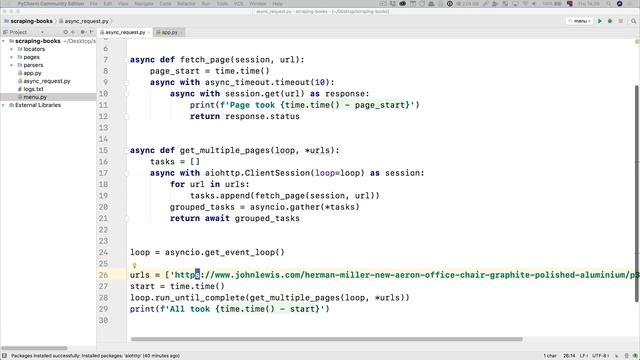This screenshot has height=360, width=640.
Task: Click Project panel horizontal scrollbar
Action: point(34,348)
